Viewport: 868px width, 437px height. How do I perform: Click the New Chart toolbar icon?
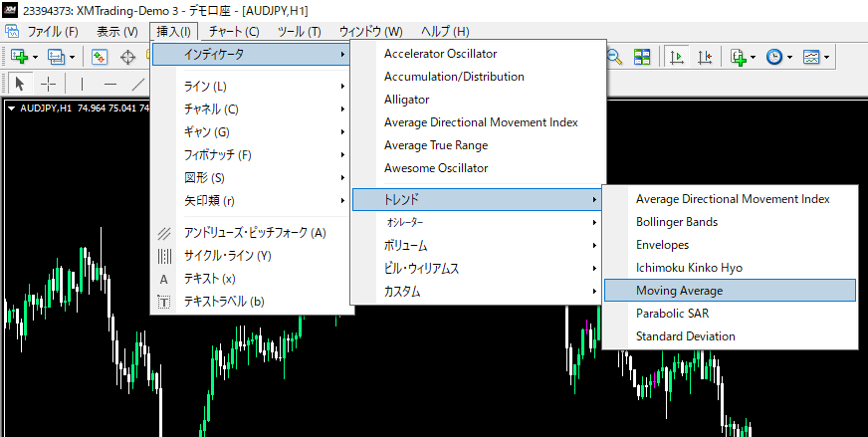coord(19,58)
